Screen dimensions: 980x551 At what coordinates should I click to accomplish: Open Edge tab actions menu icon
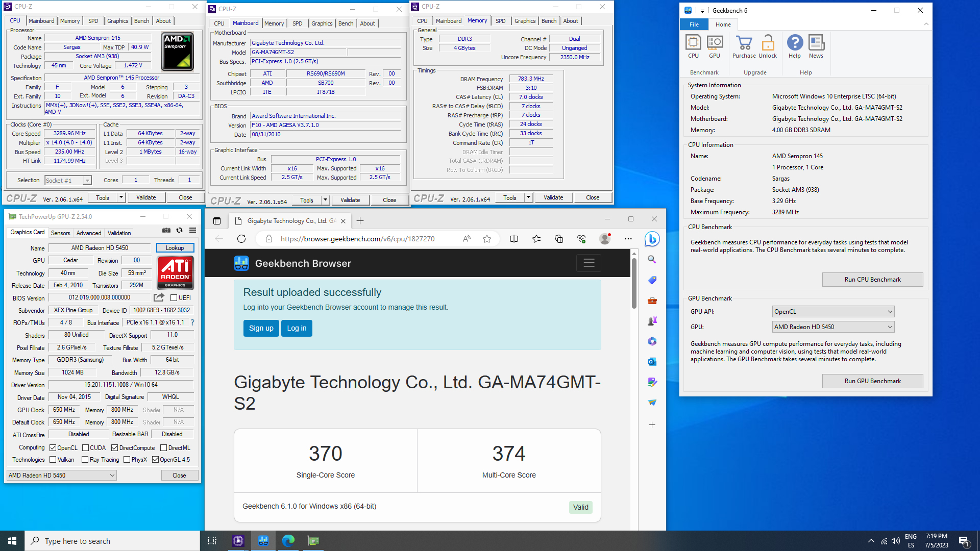point(217,221)
